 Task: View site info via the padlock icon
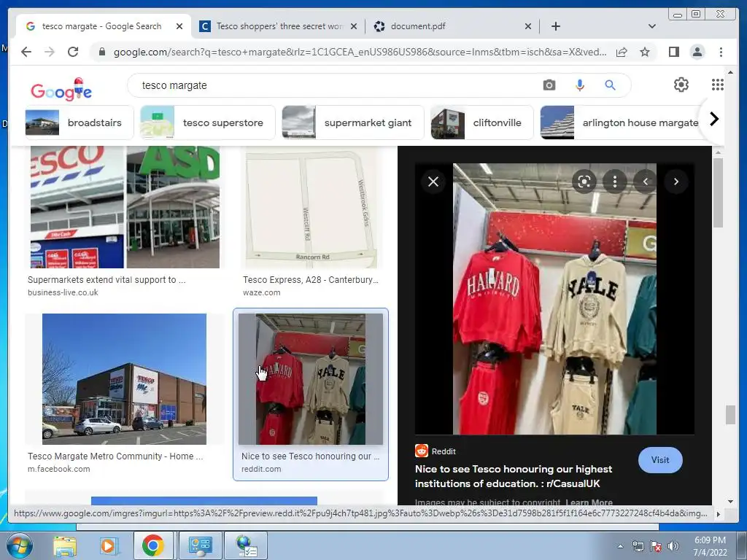click(x=102, y=52)
